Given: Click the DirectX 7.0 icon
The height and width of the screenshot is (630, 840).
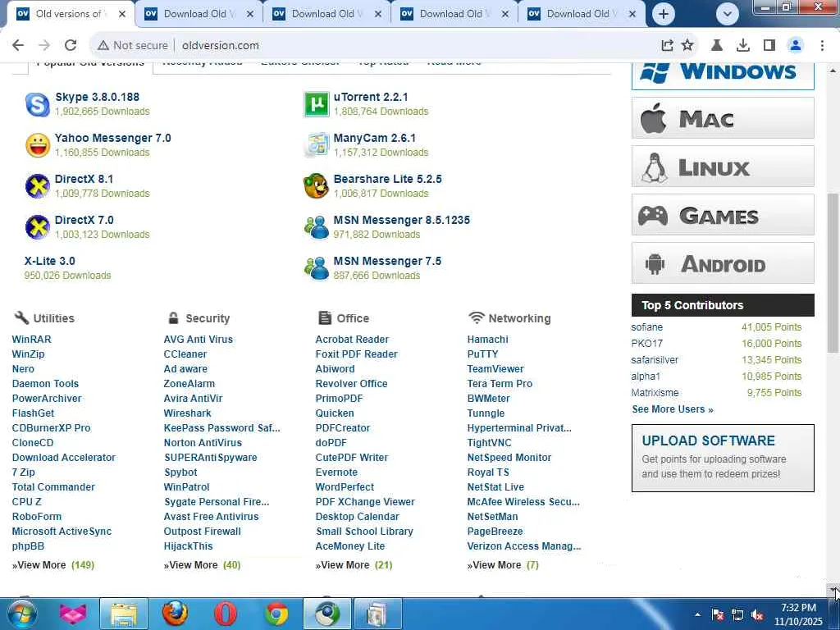Looking at the screenshot, I should [38, 227].
